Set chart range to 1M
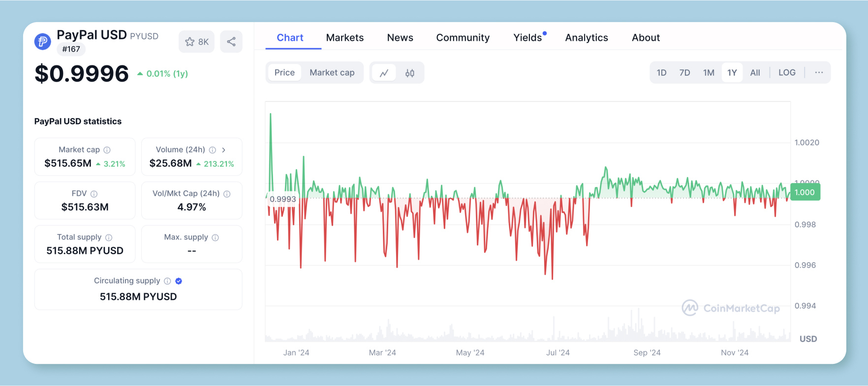 pos(709,73)
